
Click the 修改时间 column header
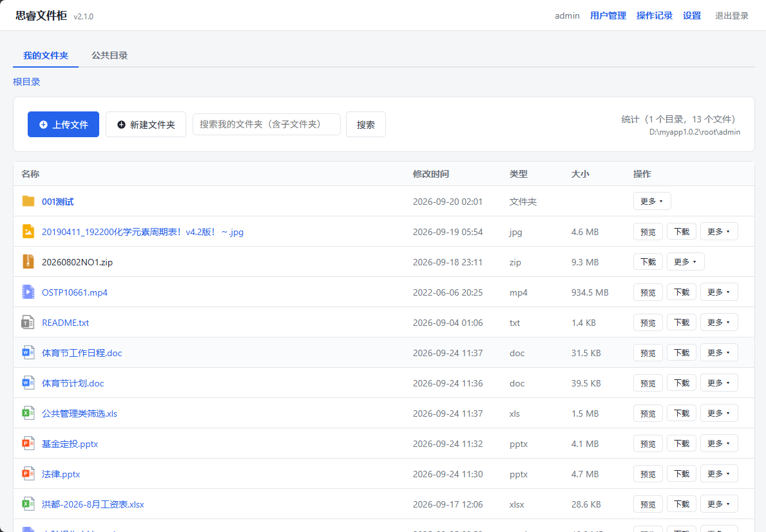pyautogui.click(x=430, y=174)
